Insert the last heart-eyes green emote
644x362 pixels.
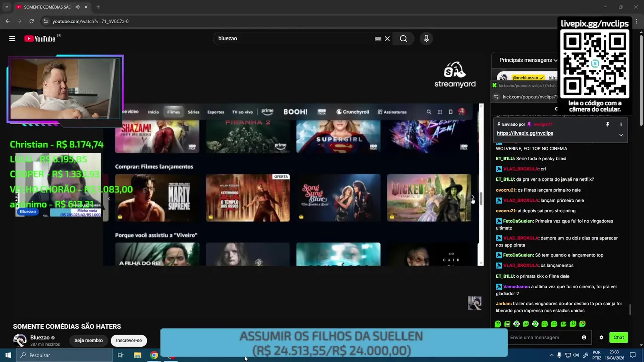point(582,324)
